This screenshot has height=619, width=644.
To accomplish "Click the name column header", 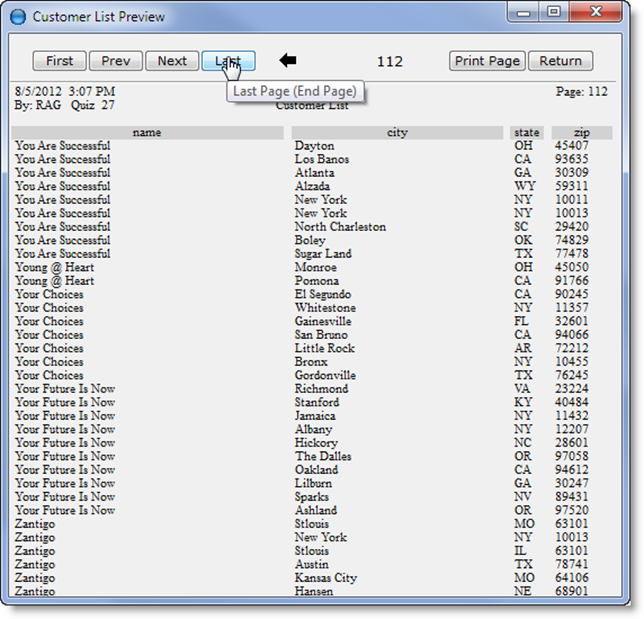I will [147, 133].
